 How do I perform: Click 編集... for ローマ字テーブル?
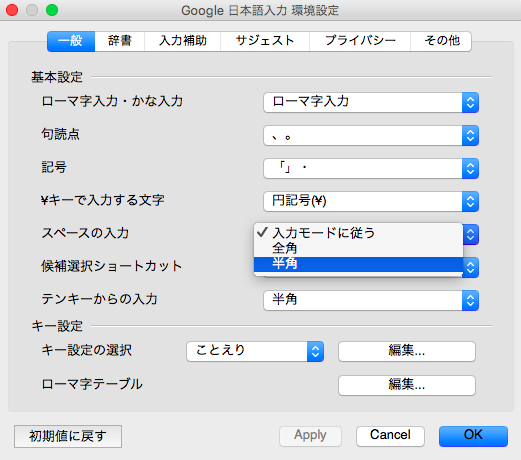point(407,385)
